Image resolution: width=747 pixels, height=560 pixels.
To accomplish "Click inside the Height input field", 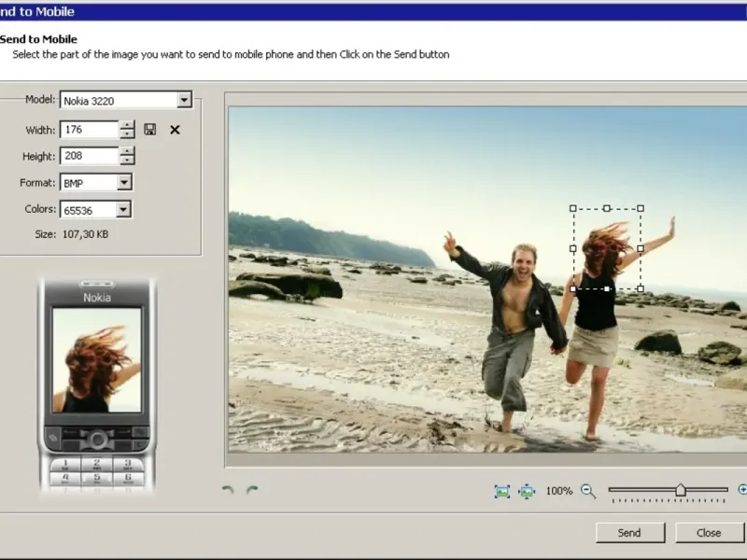I will pos(90,157).
